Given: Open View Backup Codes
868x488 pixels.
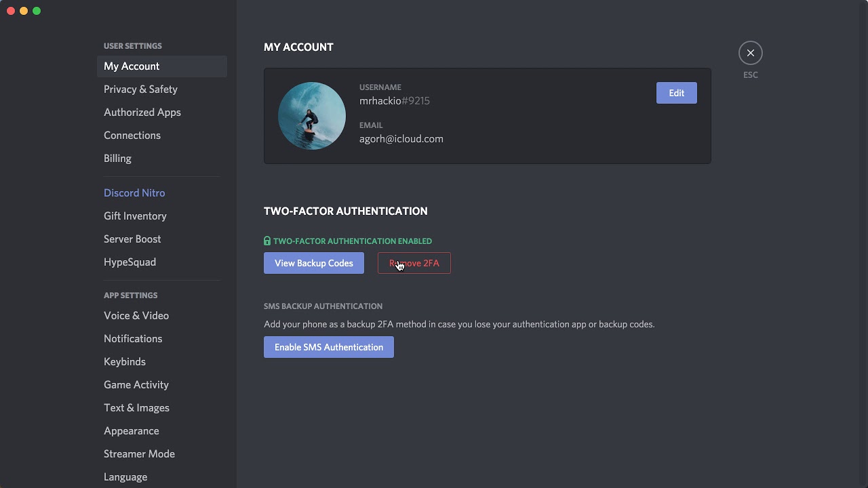Looking at the screenshot, I should coord(314,263).
